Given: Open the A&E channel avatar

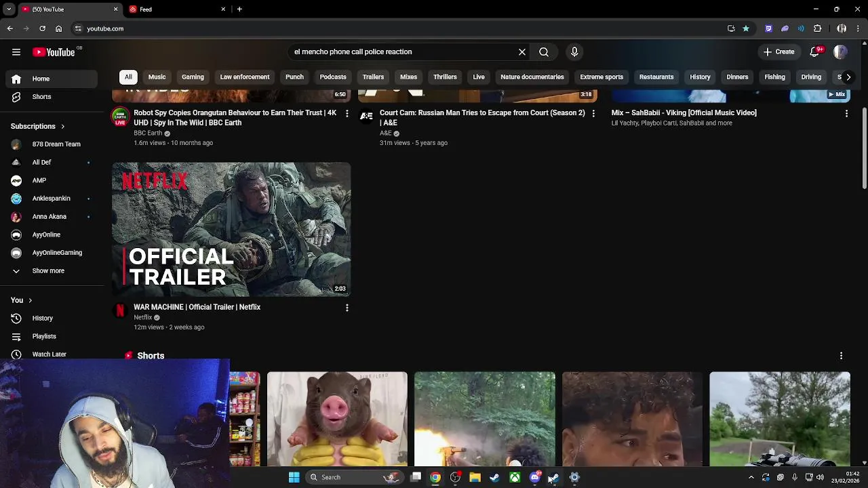Looking at the screenshot, I should click(x=366, y=116).
